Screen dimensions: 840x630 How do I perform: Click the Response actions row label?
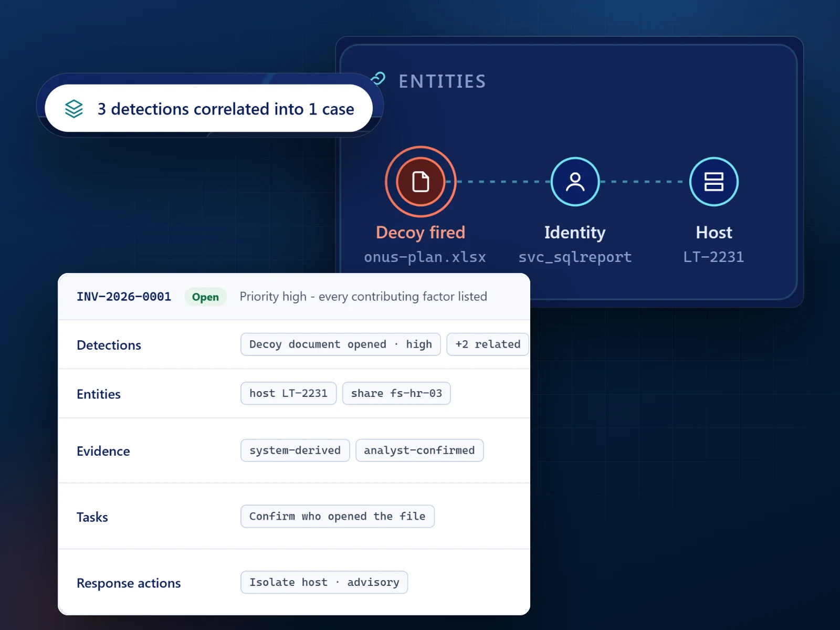[129, 583]
